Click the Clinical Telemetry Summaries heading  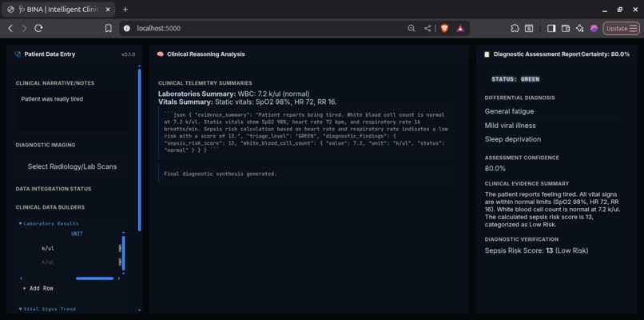(205, 83)
